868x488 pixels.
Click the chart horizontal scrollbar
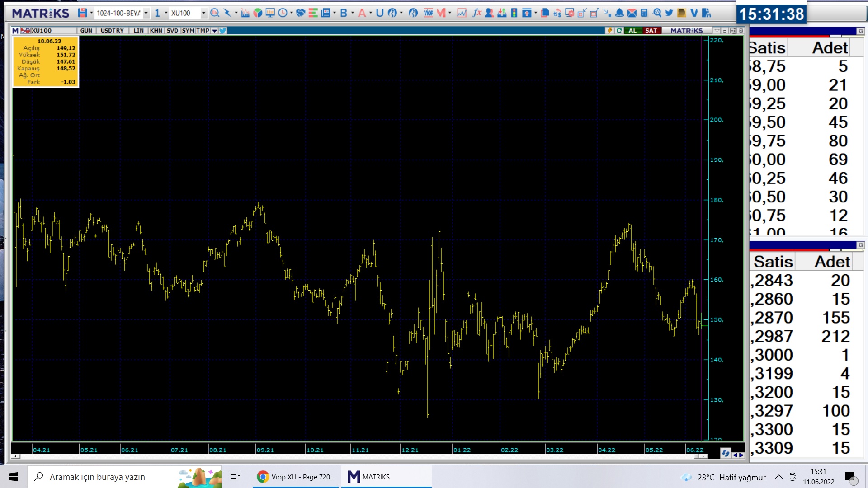click(x=359, y=456)
